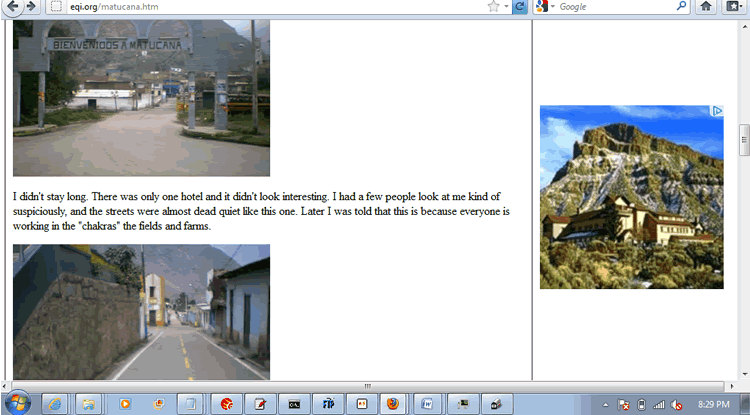Image resolution: width=750 pixels, height=415 pixels.
Task: Click the site identity icon beside the URL
Action: (x=56, y=6)
